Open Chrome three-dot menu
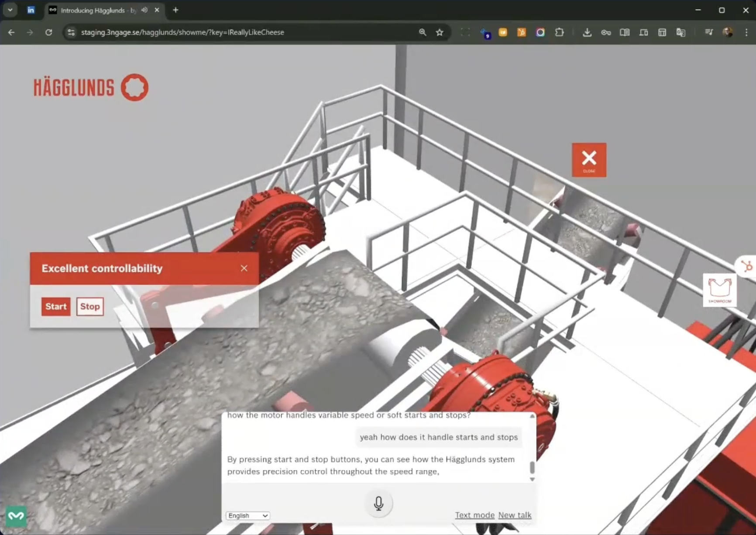Image resolution: width=756 pixels, height=535 pixels. (x=746, y=32)
